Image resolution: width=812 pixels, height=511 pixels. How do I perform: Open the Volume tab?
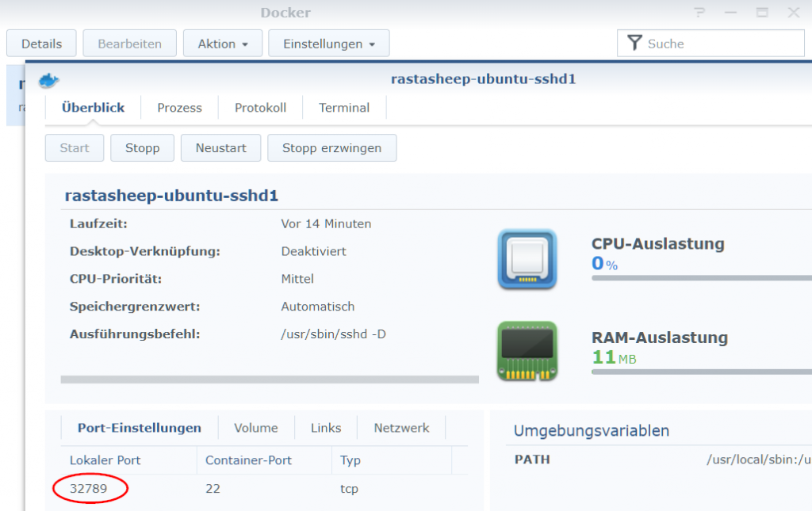point(255,427)
